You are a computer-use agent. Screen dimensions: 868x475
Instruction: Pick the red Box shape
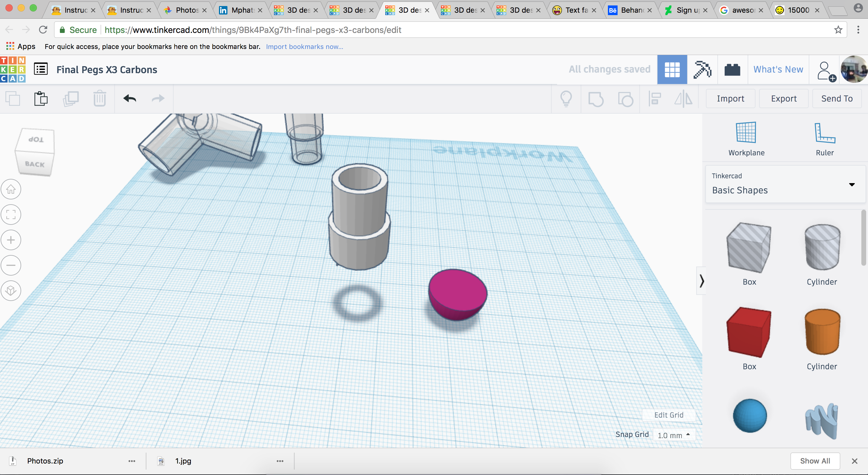749,332
